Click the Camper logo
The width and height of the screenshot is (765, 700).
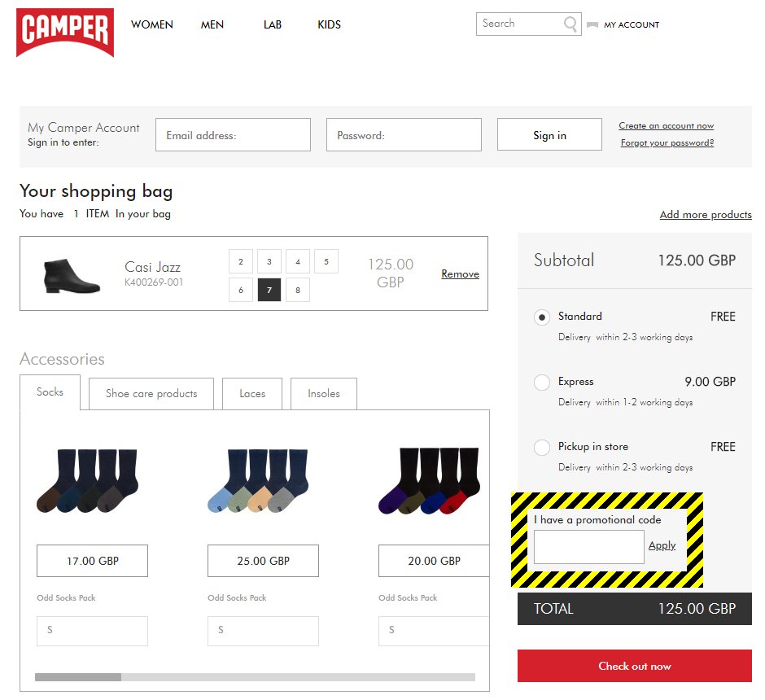[x=65, y=33]
